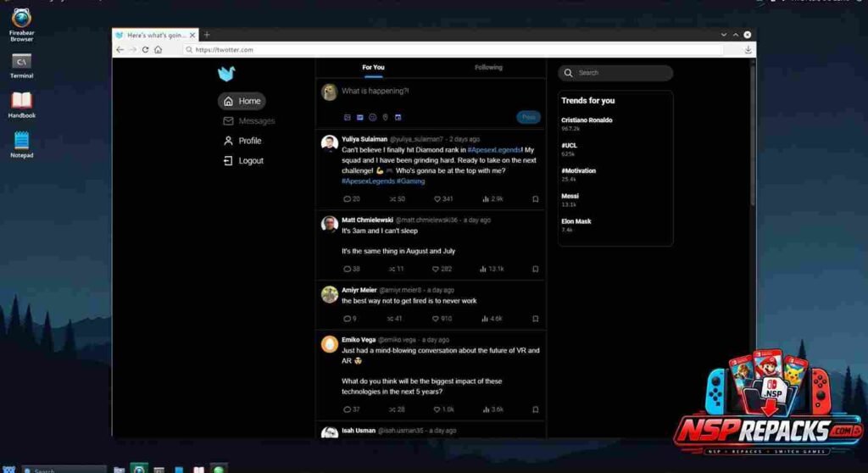The width and height of the screenshot is (868, 473).
Task: Click the Matt Chmielewski author name
Action: coord(367,220)
